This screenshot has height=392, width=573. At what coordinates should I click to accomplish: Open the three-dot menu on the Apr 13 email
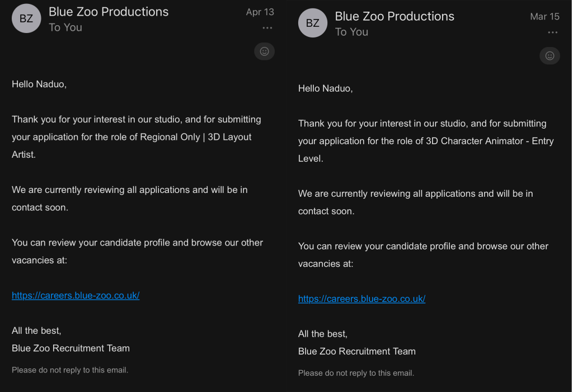pyautogui.click(x=267, y=28)
